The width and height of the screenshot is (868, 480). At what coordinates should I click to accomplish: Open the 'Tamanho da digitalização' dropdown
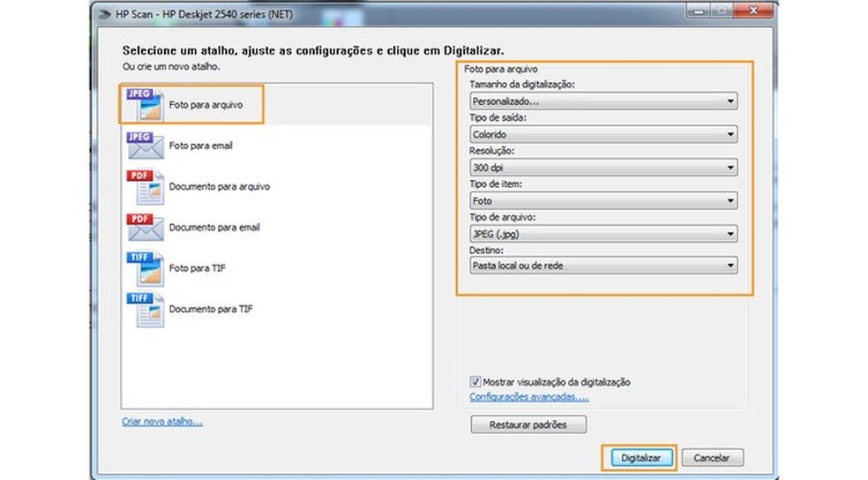(x=603, y=101)
